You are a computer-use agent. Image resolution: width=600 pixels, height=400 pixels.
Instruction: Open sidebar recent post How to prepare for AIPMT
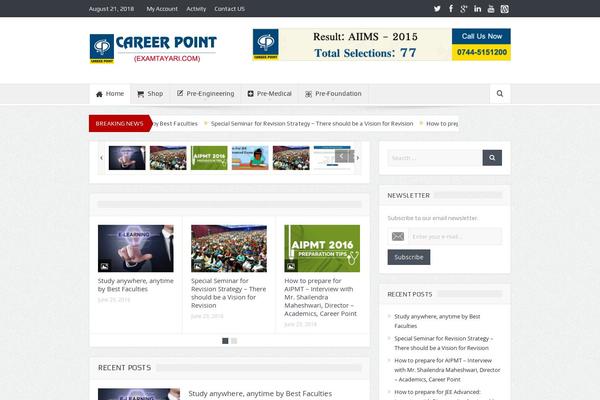click(447, 370)
